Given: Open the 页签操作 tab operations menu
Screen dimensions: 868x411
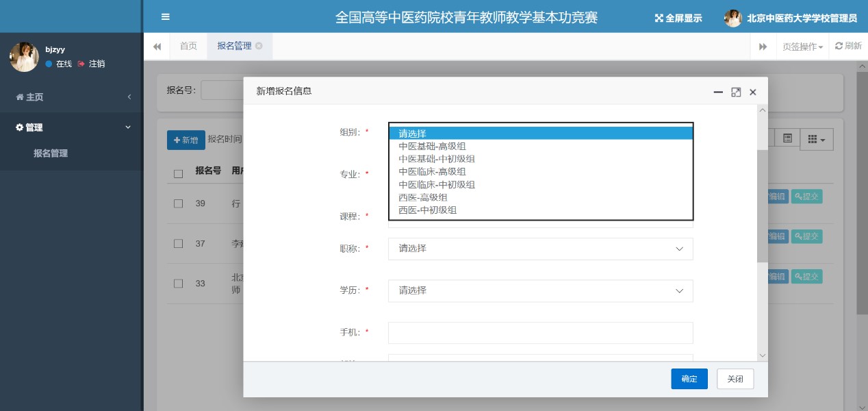Looking at the screenshot, I should tap(802, 47).
